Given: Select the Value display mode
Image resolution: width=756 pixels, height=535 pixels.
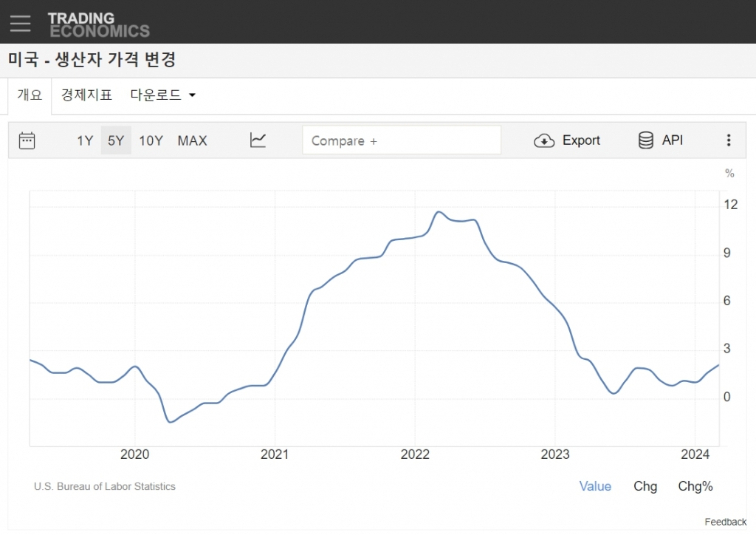Looking at the screenshot, I should pyautogui.click(x=595, y=486).
